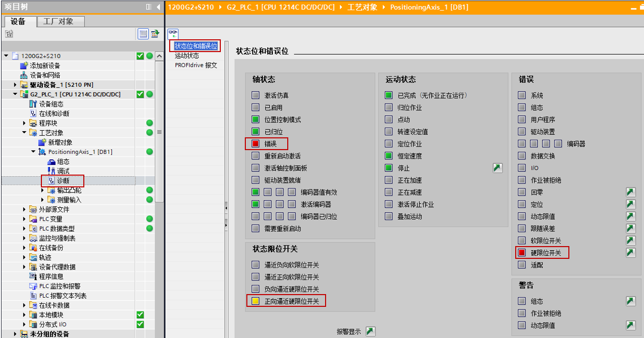The width and height of the screenshot is (644, 338).
Task: Expand the PLC 变量 folder
Action: 25,219
